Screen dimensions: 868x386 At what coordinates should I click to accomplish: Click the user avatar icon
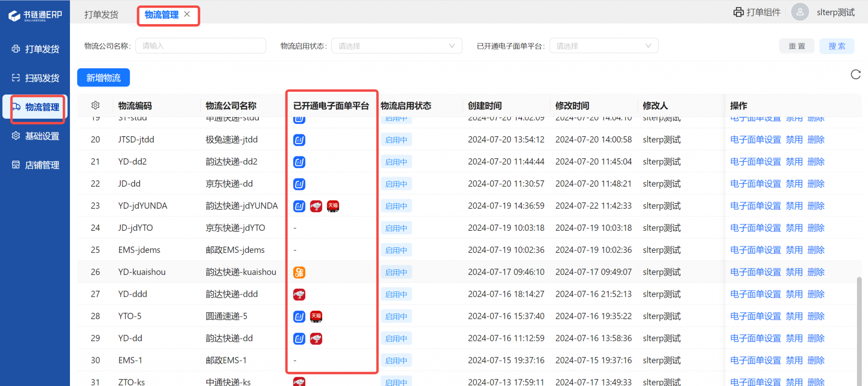(x=800, y=12)
